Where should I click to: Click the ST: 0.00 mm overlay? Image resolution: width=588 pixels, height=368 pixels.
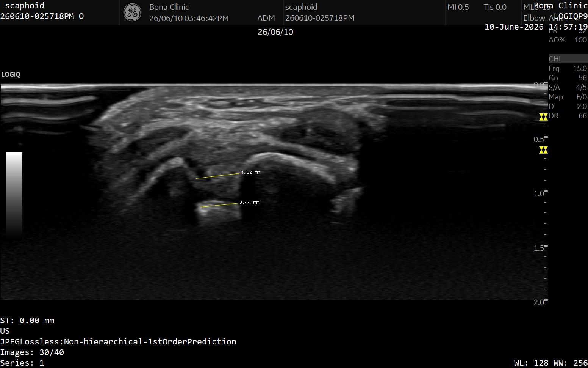27,320
